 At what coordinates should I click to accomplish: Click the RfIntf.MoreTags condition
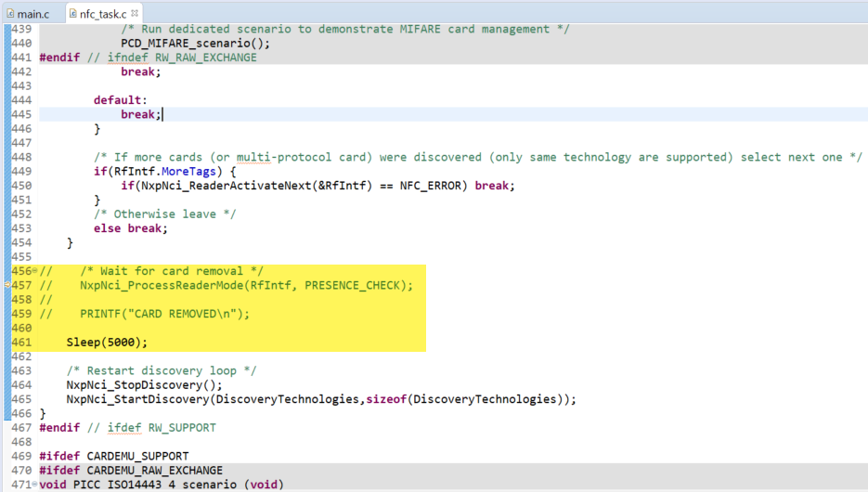[x=165, y=172]
